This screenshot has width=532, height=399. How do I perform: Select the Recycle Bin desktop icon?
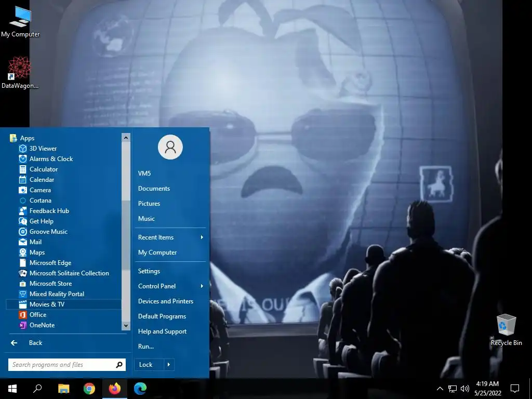506,330
